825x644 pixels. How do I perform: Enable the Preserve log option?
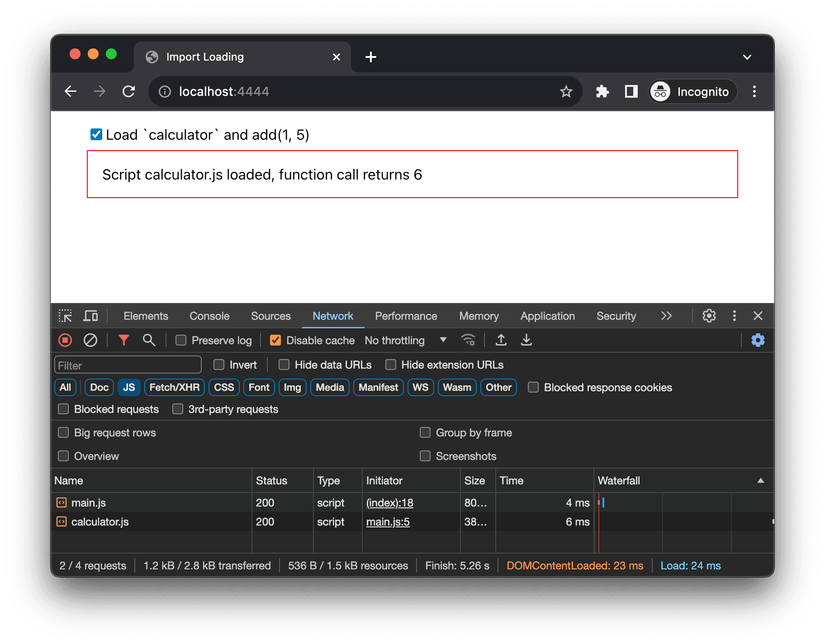click(180, 340)
